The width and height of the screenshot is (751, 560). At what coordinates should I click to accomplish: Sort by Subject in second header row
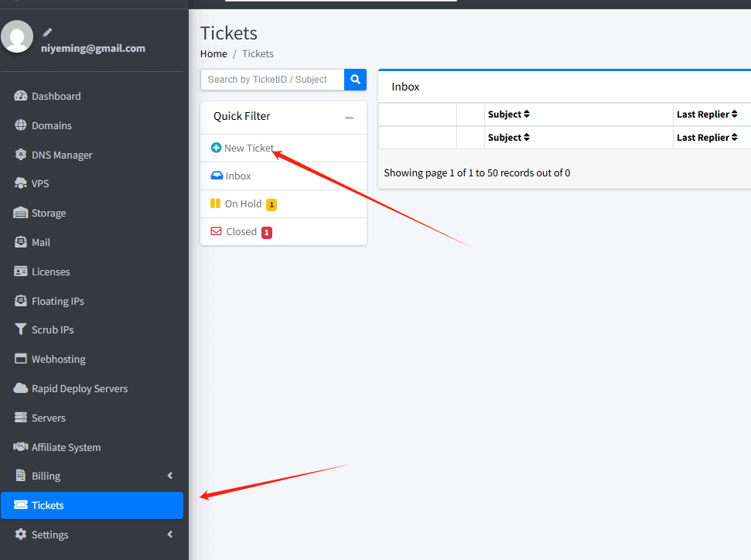coord(509,137)
